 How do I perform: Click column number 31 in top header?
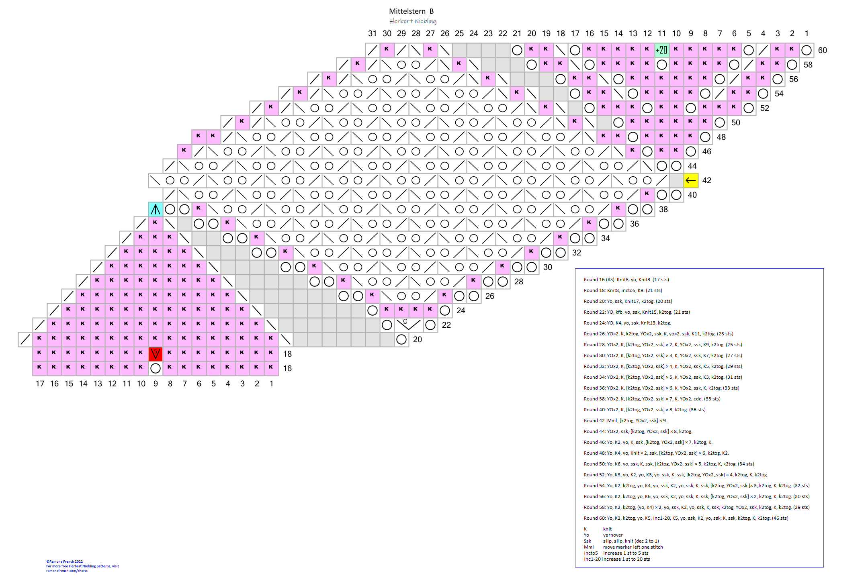click(373, 33)
